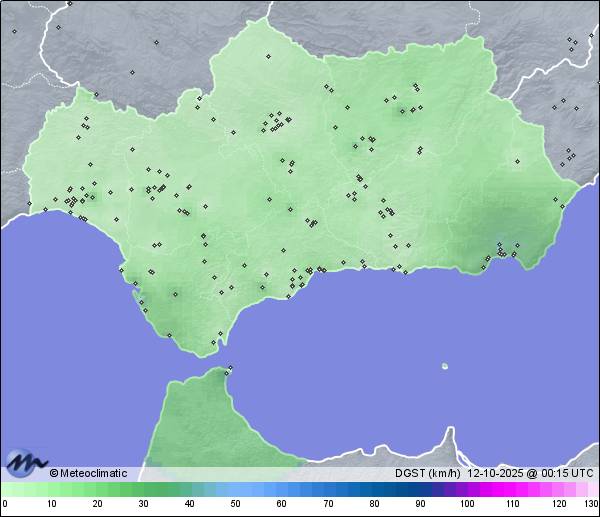Open the © Meteoclimatic copyright link
This screenshot has width=600, height=517.
(x=88, y=473)
